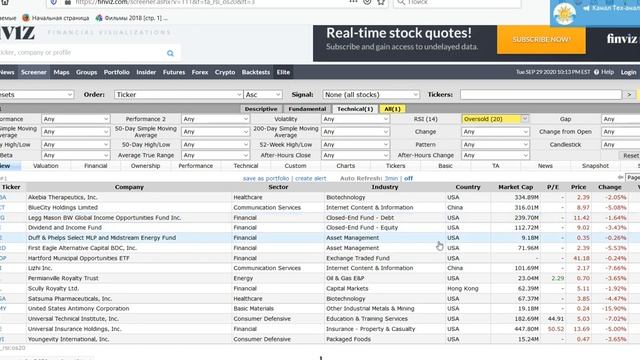Switch to the Technical view tab
The height and width of the screenshot is (360, 640).
pos(246,166)
